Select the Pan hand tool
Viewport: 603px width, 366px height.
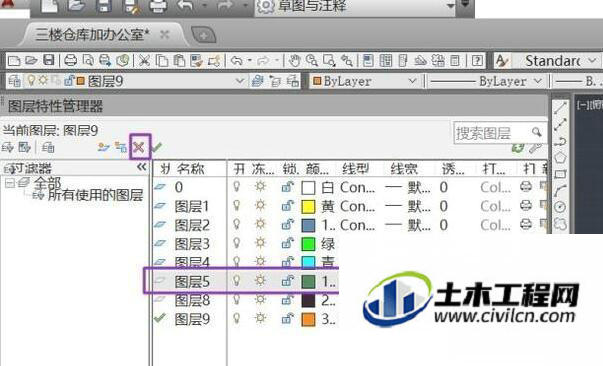coord(294,61)
